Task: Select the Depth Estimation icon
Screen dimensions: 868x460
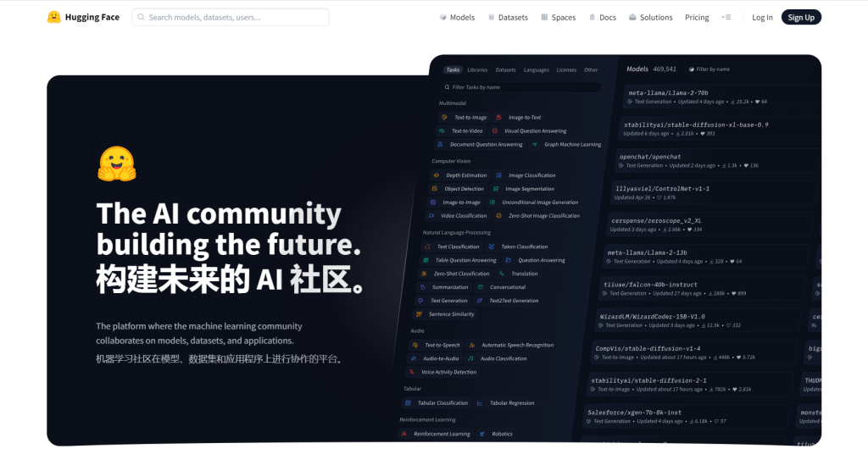Action: point(437,175)
